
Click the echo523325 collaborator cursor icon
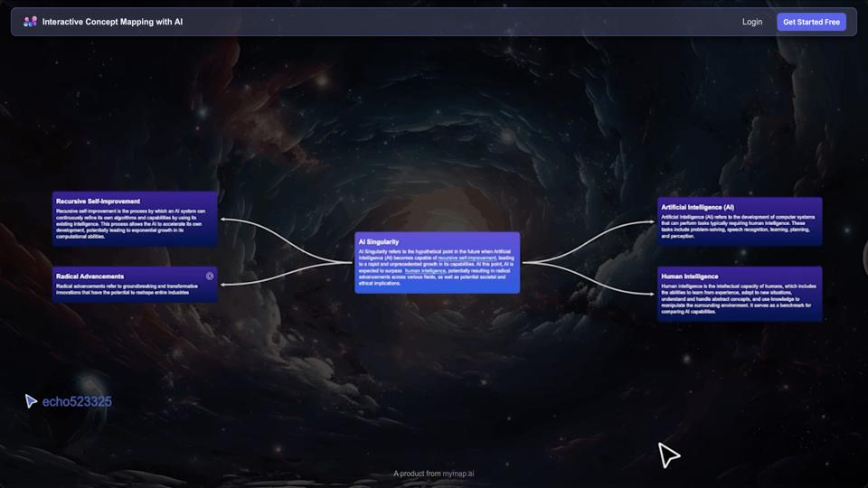coord(31,401)
